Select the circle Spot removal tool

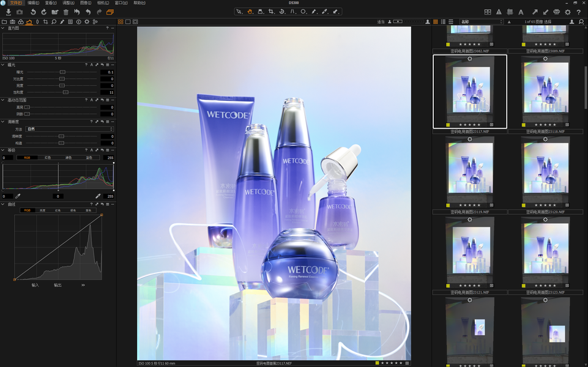tap(303, 12)
